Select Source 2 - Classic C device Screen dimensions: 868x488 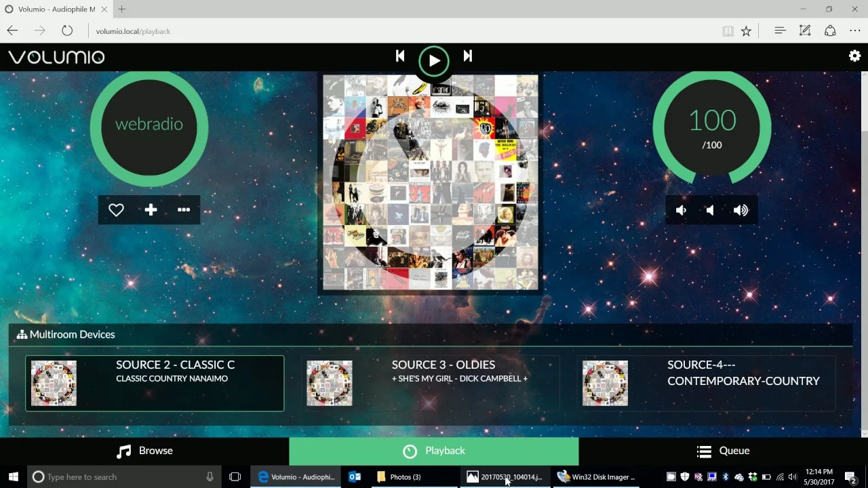pos(155,383)
